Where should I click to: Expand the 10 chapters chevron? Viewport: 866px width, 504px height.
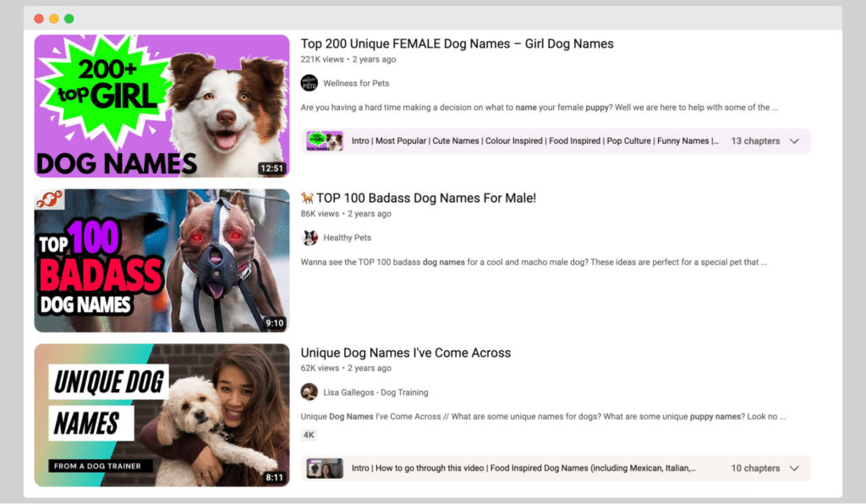tap(794, 468)
